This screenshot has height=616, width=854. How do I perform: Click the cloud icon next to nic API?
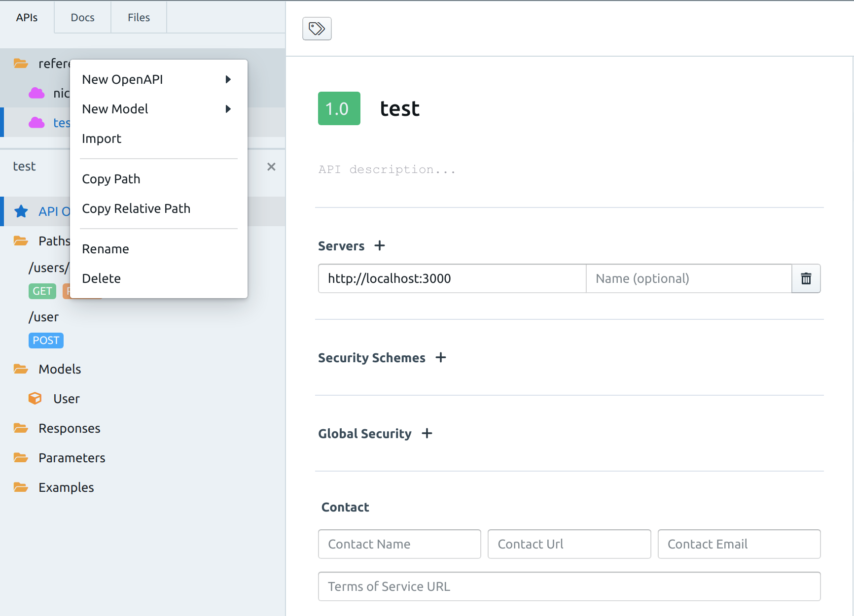click(x=36, y=93)
